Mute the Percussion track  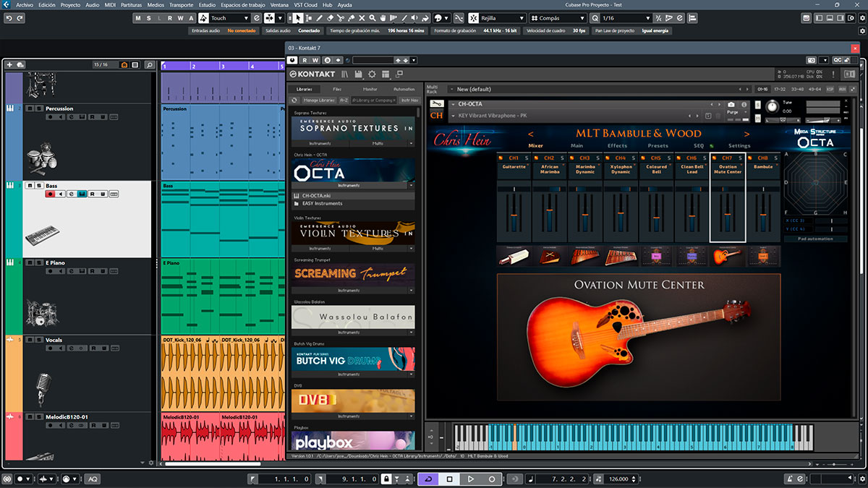(30, 108)
